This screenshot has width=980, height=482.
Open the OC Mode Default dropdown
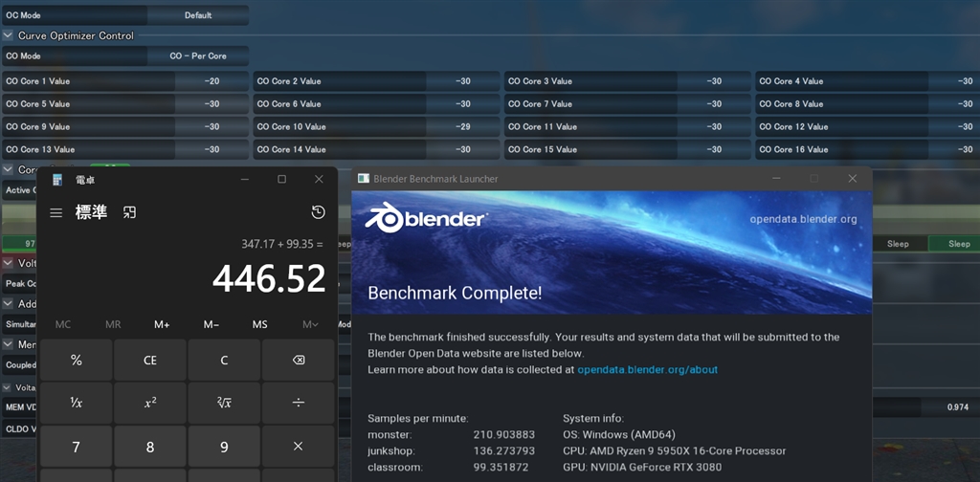[197, 15]
